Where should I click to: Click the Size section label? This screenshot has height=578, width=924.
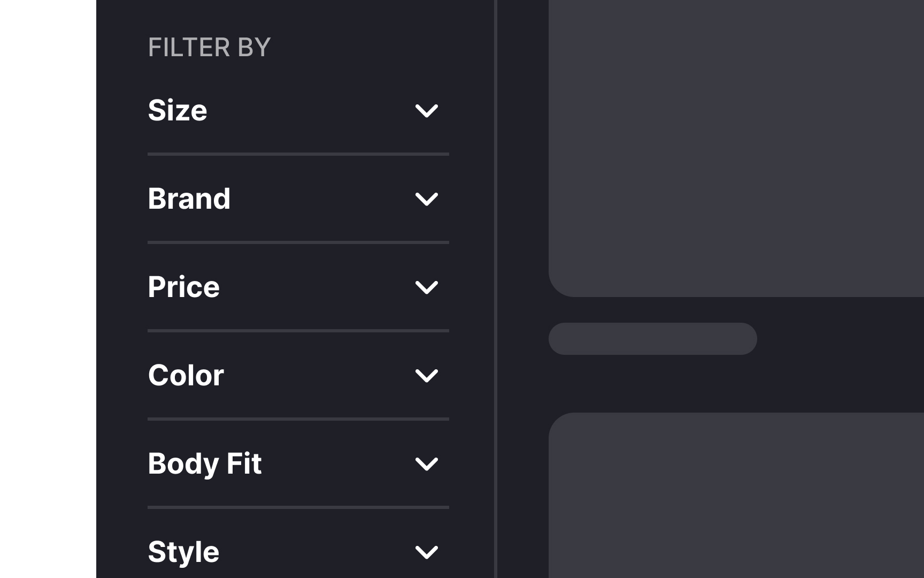tap(178, 110)
